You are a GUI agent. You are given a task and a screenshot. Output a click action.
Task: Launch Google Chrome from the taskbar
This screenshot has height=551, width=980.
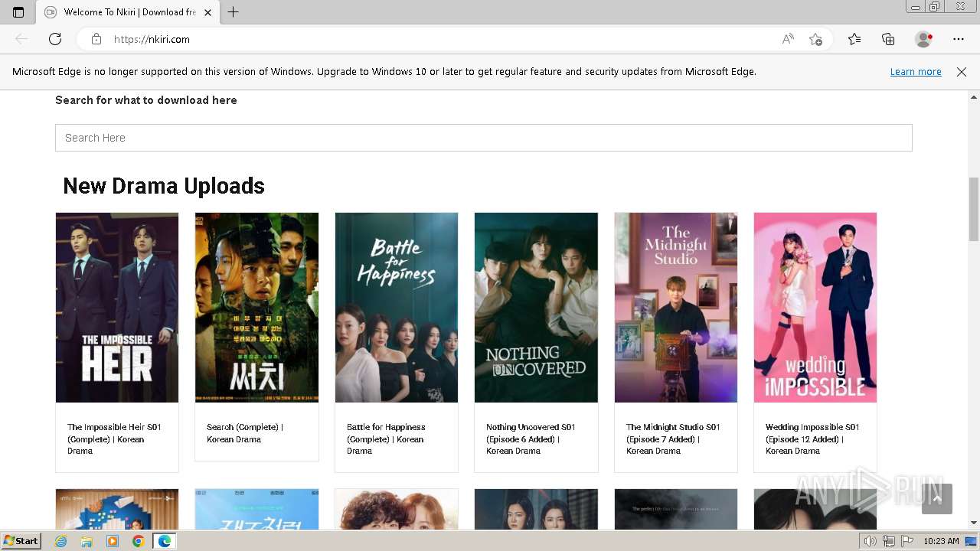pos(138,541)
